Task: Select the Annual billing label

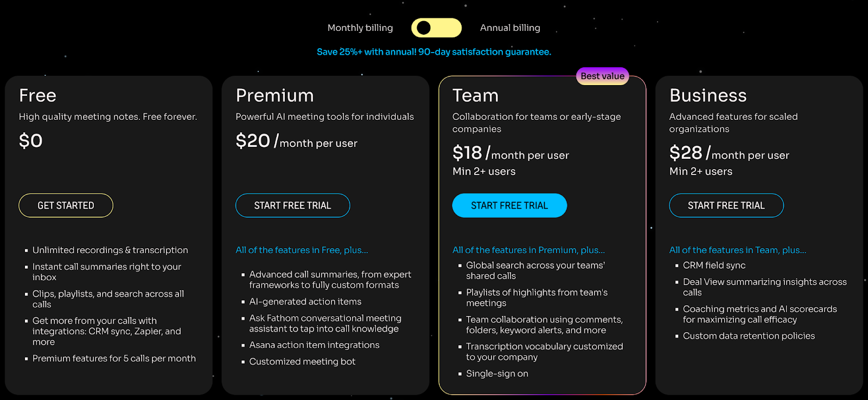Action: coord(510,28)
